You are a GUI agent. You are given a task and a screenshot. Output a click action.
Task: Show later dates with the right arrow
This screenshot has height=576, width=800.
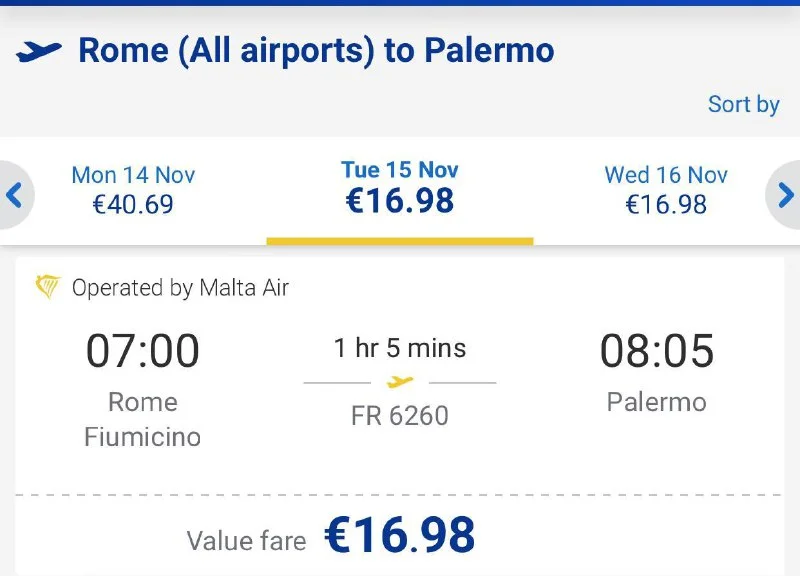point(786,194)
